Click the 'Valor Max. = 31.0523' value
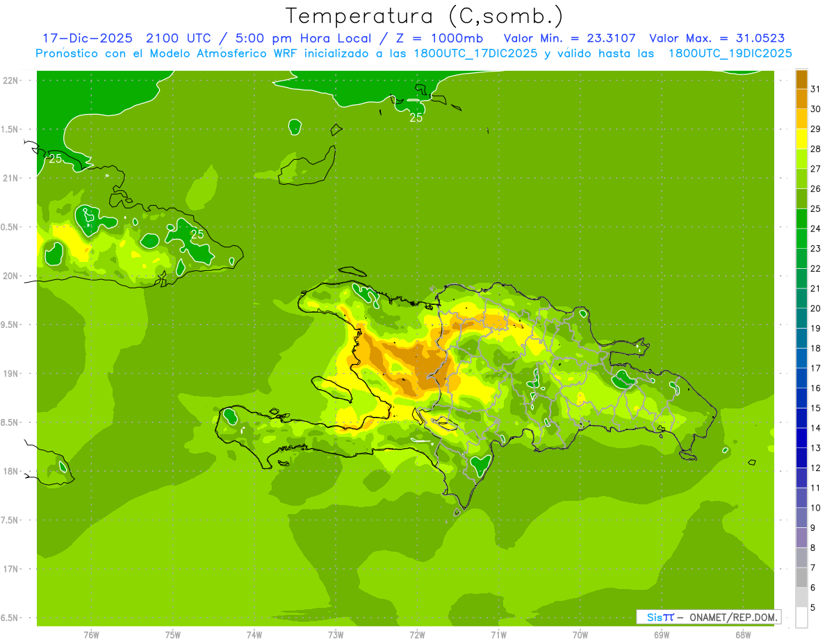Screen dimensions: 834x644 pos(717,38)
